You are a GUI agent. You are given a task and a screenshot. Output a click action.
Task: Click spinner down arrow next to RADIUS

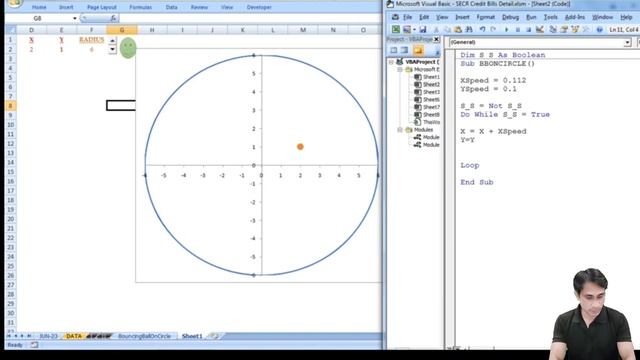[x=112, y=49]
